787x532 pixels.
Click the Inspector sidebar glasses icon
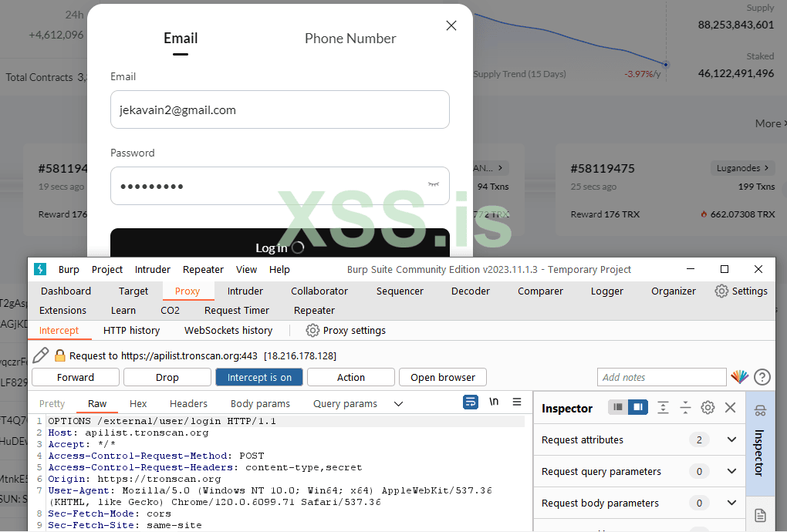pyautogui.click(x=760, y=411)
